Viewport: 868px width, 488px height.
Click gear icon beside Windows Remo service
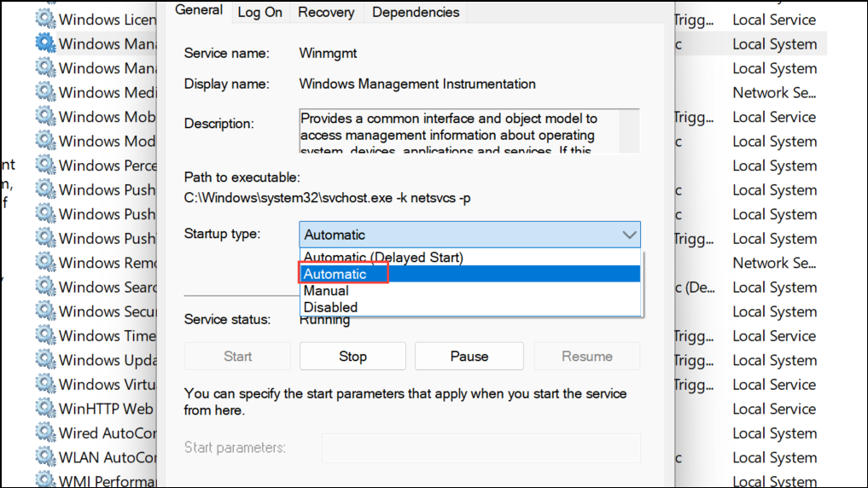point(45,262)
